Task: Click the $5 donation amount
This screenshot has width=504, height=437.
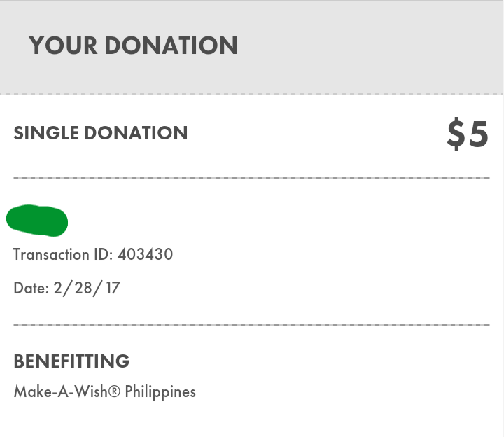Action: coord(468,134)
